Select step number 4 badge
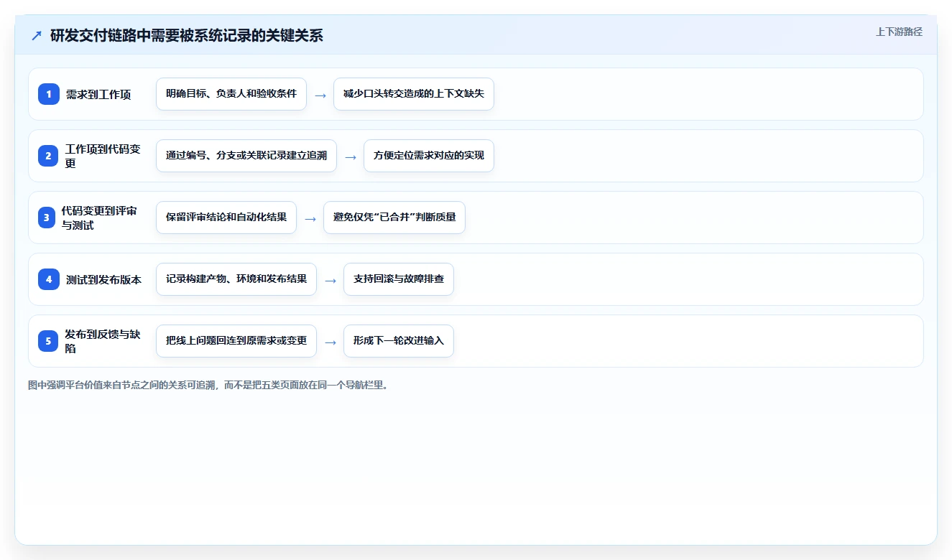This screenshot has height=560, width=952. (49, 279)
